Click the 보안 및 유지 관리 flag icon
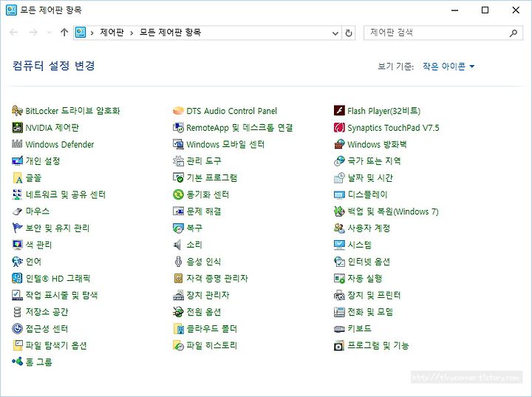Image resolution: width=532 pixels, height=397 pixels. click(17, 228)
